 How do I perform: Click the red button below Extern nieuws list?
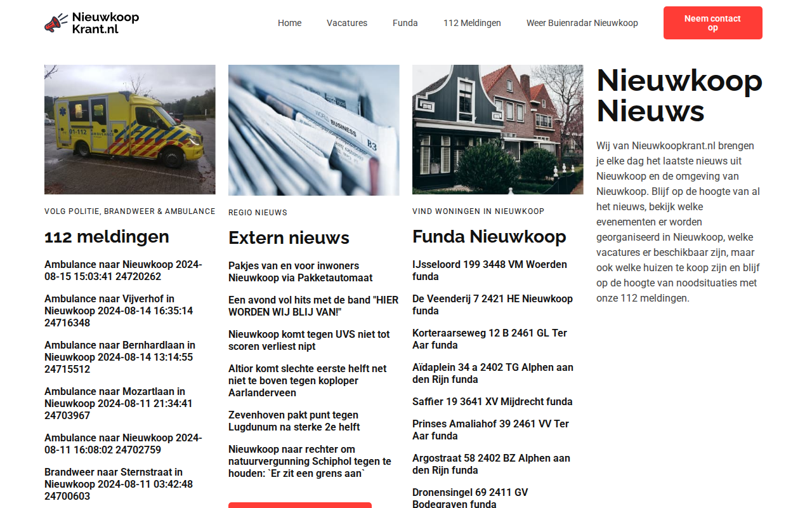(x=300, y=505)
